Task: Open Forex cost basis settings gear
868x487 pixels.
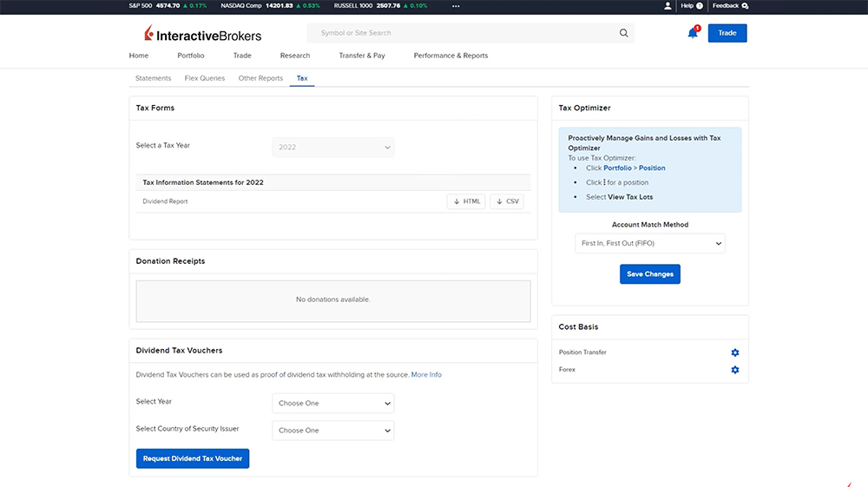Action: point(735,370)
